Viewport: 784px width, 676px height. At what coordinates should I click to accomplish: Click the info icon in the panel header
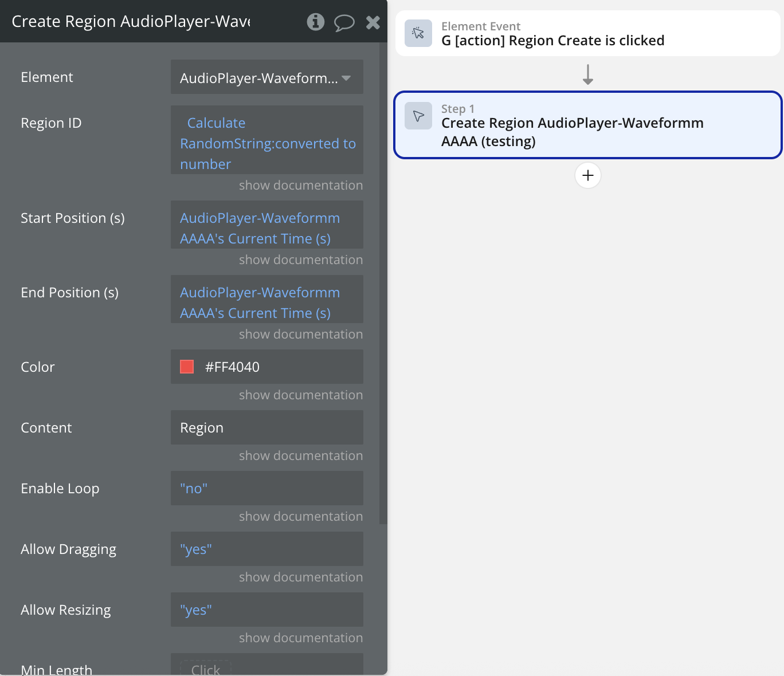tap(315, 22)
